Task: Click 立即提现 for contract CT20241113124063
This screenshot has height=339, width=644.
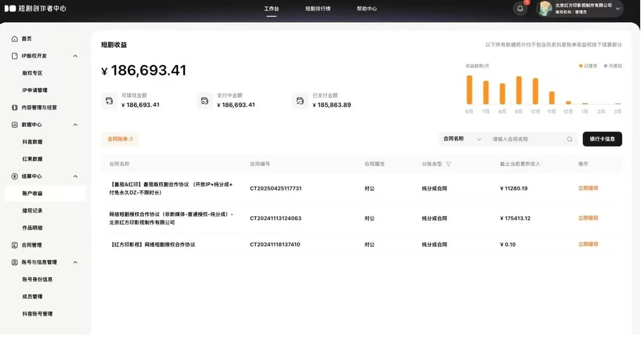Action: coord(588,218)
